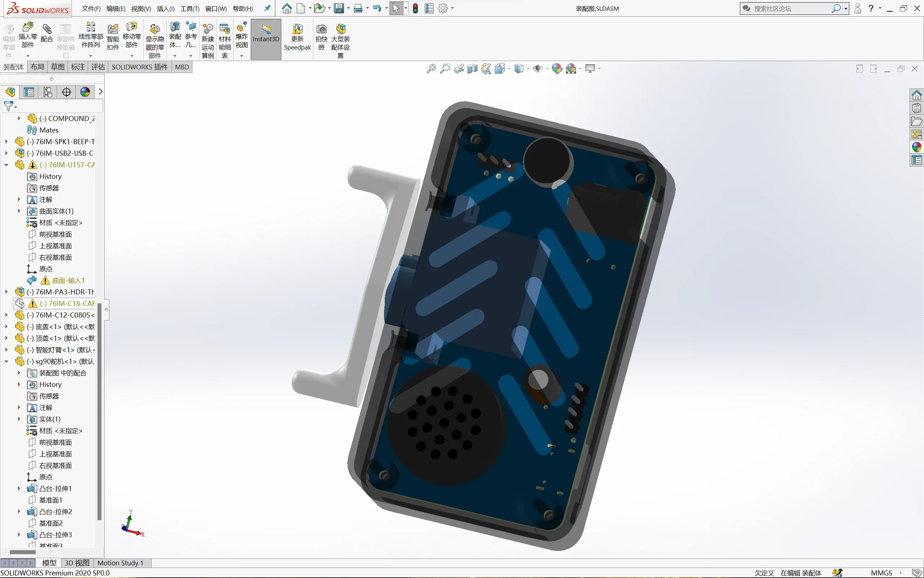Click Section View icon

pos(473,68)
